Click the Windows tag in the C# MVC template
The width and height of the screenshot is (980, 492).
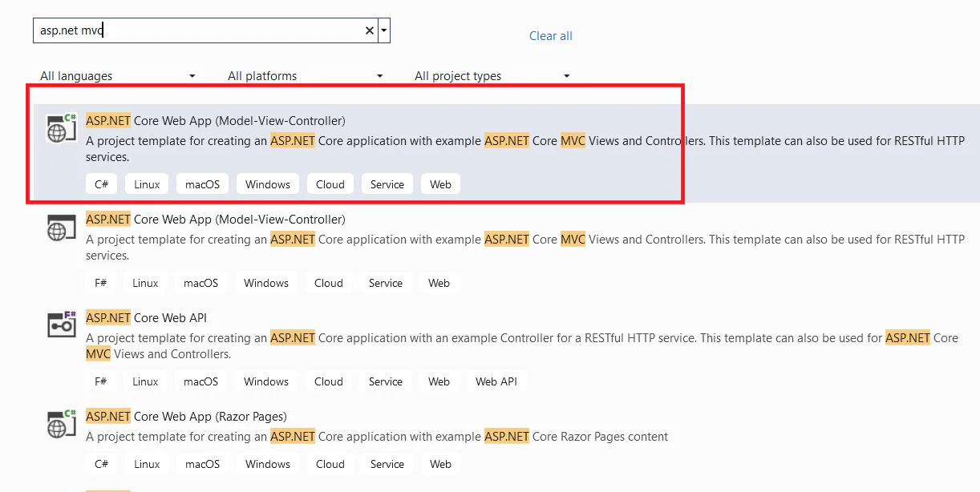point(268,184)
